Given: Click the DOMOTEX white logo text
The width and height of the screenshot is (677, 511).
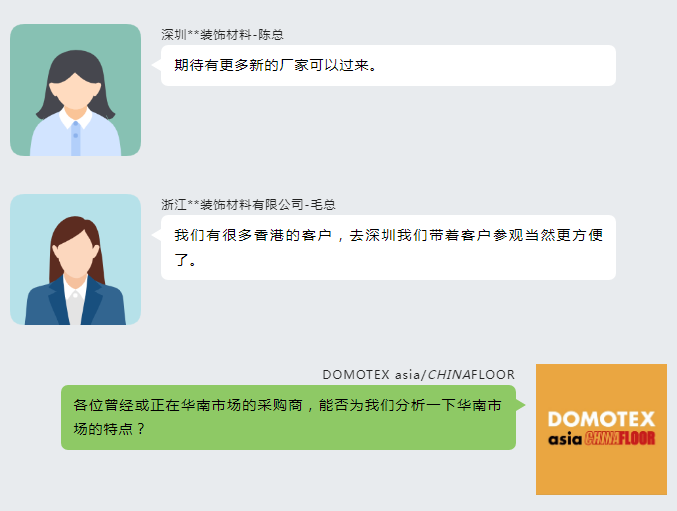Looking at the screenshot, I should (601, 419).
